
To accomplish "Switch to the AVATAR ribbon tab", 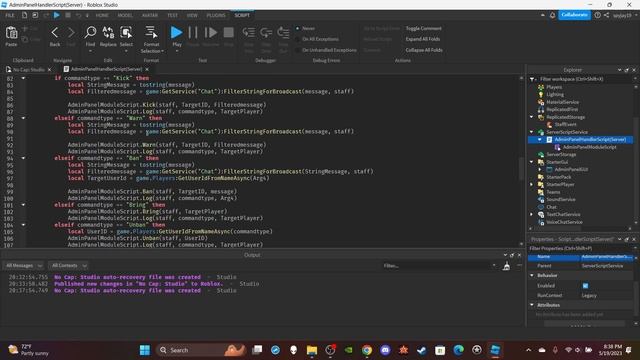I will click(150, 15).
